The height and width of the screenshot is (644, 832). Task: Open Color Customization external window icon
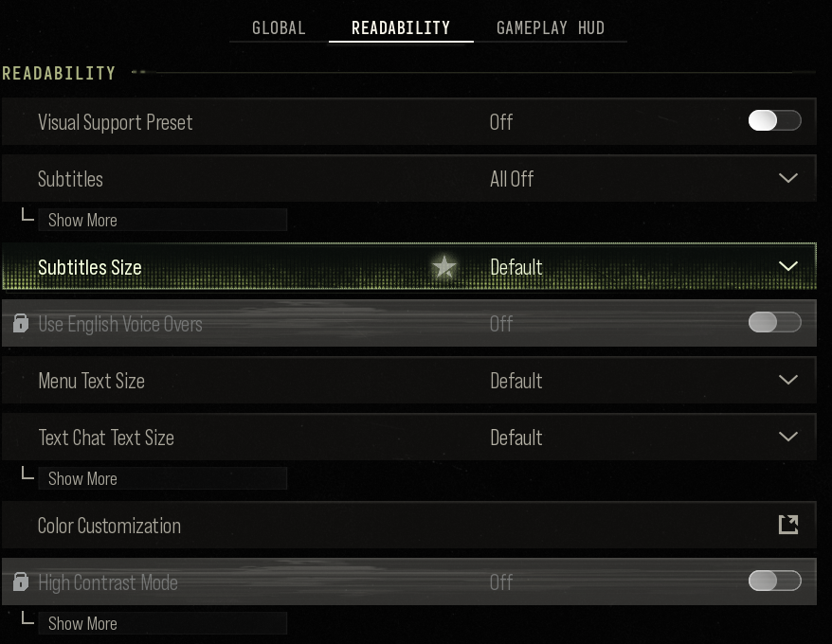(x=788, y=525)
